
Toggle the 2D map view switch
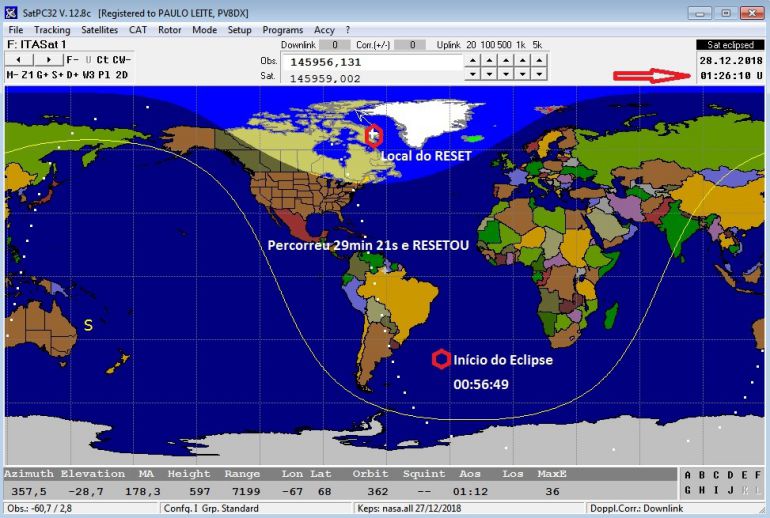pyautogui.click(x=122, y=75)
